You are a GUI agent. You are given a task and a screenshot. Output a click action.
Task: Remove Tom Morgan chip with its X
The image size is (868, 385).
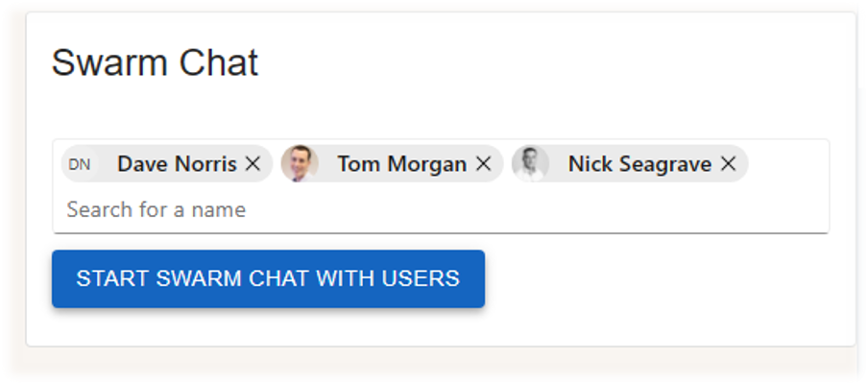point(483,164)
